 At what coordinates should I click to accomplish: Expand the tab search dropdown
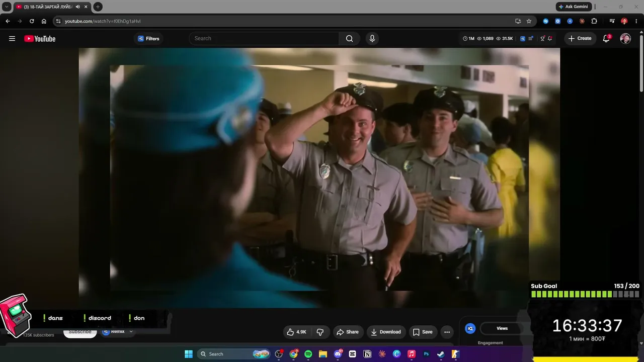click(x=7, y=7)
